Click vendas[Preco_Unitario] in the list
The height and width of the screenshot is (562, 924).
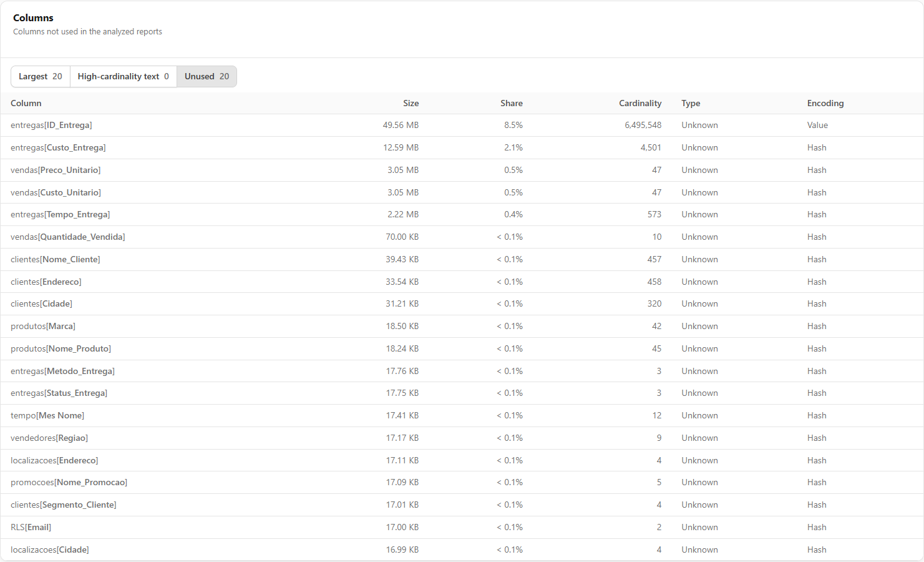coord(56,170)
